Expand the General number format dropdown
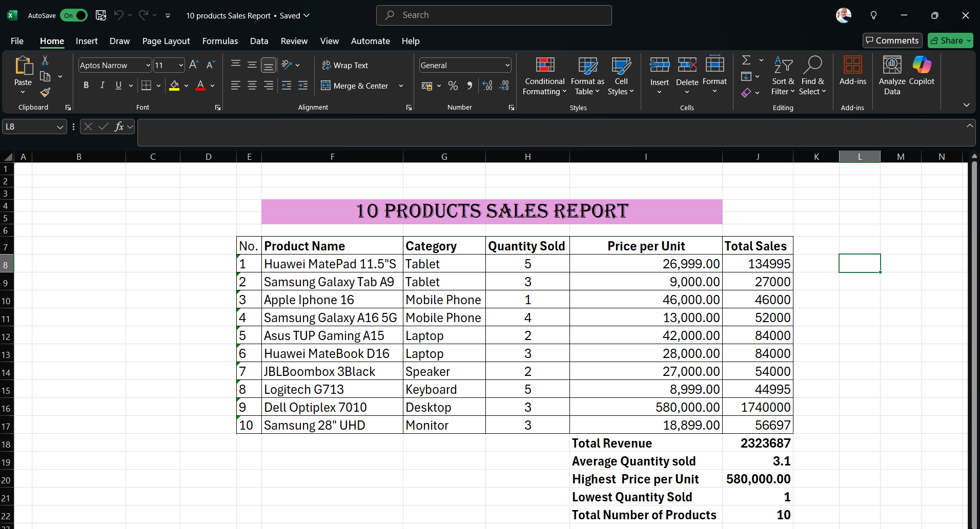The image size is (980, 529). (507, 66)
